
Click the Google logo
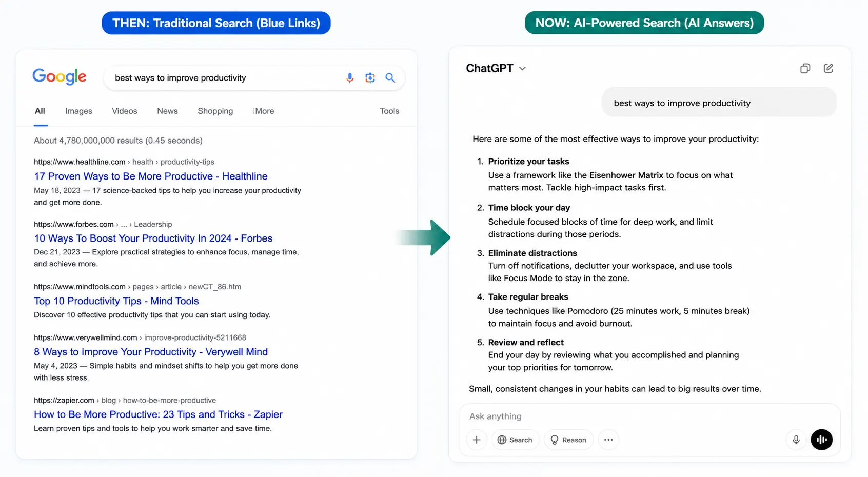60,77
